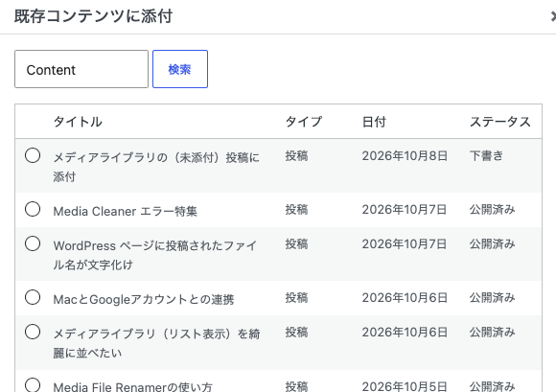
Task: Select radio for メディアライブラリの（未添付）投稿に添付
Action: [x=33, y=155]
